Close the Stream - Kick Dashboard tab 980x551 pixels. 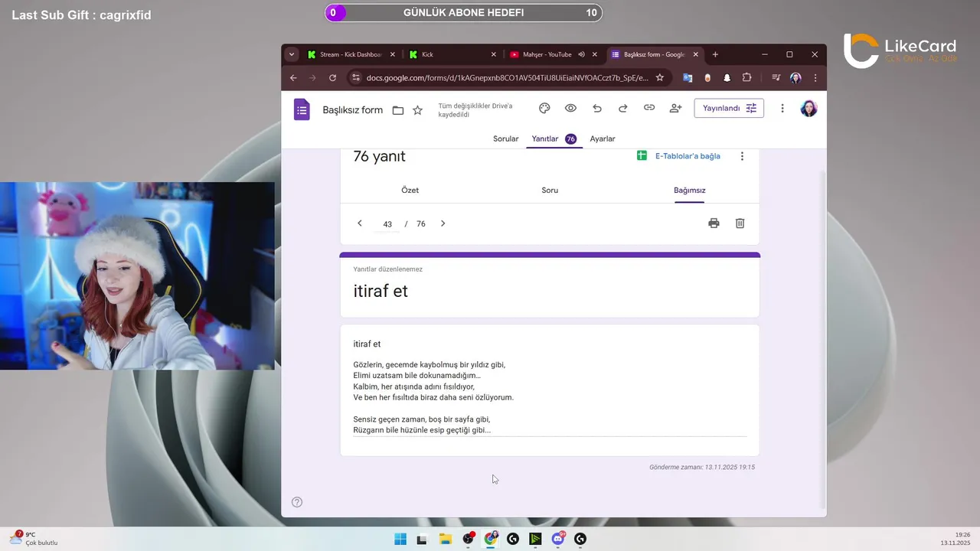click(x=393, y=54)
